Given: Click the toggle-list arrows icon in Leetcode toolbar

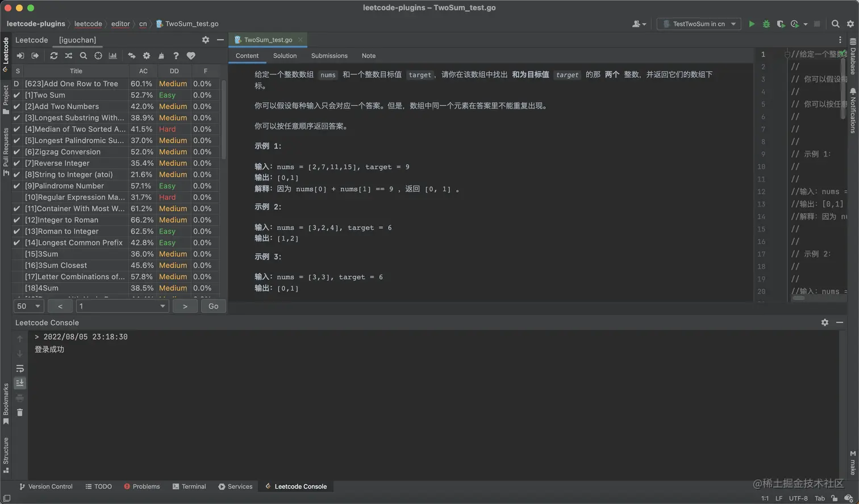Looking at the screenshot, I should pos(132,56).
